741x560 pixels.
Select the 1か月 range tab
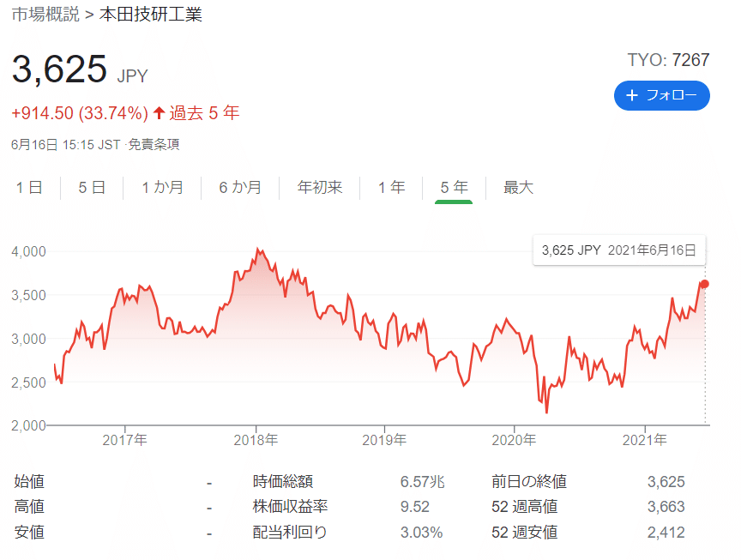tap(162, 188)
